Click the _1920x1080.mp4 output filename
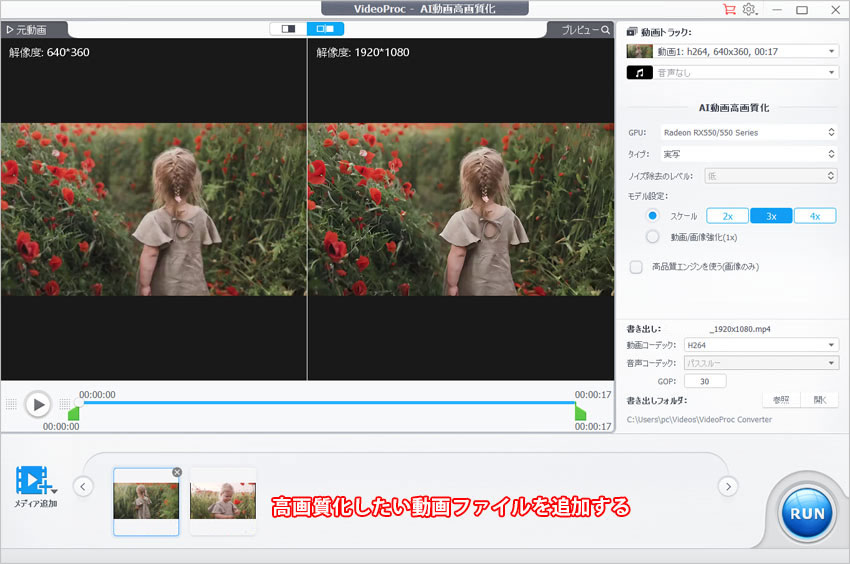Image resolution: width=850 pixels, height=564 pixels. [740, 329]
